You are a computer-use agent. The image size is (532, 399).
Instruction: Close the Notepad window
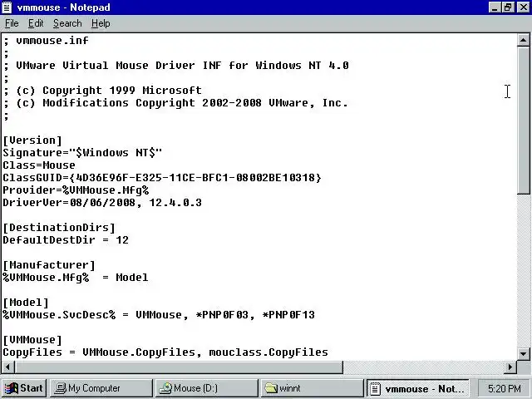pos(523,7)
